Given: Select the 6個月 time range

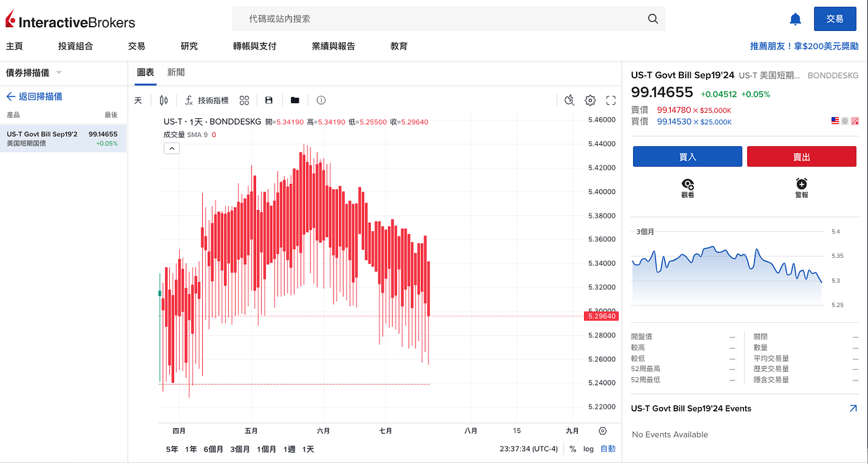Looking at the screenshot, I should click(213, 449).
